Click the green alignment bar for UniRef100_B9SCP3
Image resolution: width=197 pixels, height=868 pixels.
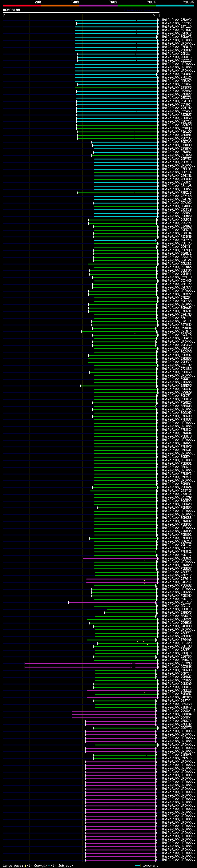click(x=117, y=88)
